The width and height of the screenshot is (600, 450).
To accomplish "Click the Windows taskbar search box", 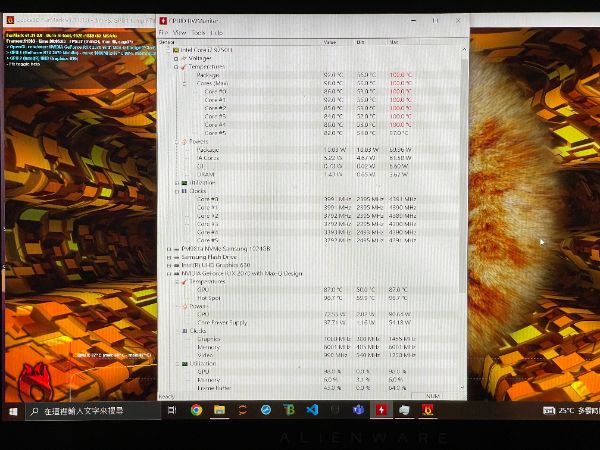I will [93, 411].
